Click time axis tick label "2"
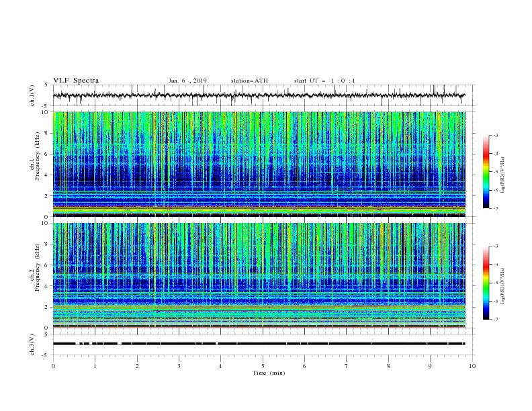Screen dimensions: 532x411 137,366
